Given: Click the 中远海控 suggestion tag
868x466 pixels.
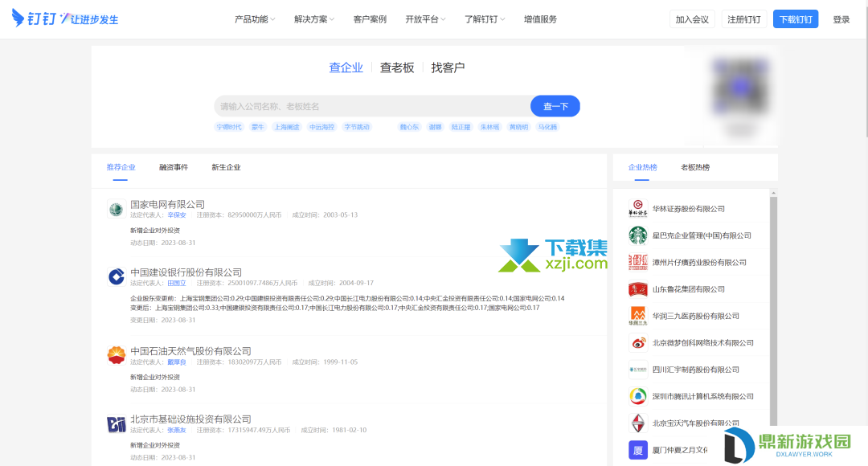Looking at the screenshot, I should tap(321, 127).
